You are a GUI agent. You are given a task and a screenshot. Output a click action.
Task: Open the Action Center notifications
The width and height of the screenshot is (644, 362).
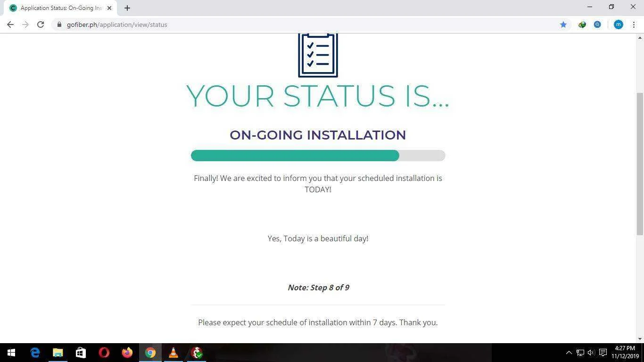click(x=603, y=353)
